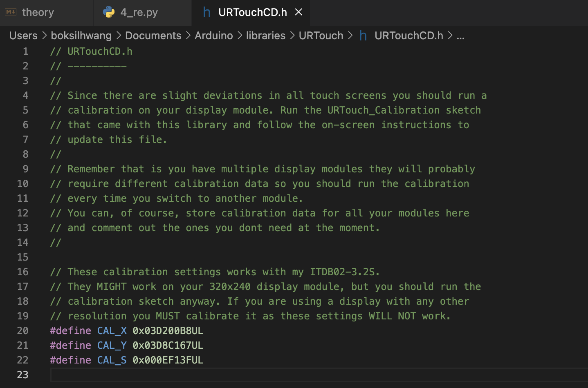Select the Arduino breadcrumb folder
Image resolution: width=588 pixels, height=388 pixels.
213,36
